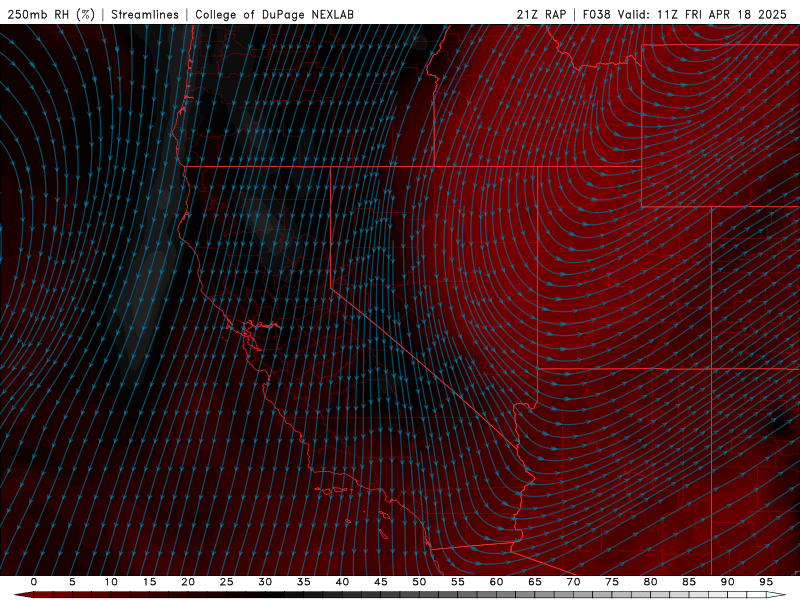Click the colorbar value 45 label
Viewport: 800px width, 600px height.
point(381,582)
